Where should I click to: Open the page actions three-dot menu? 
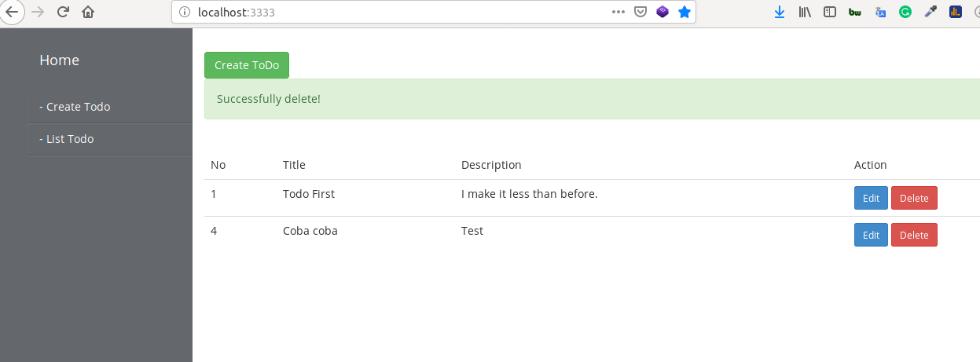coord(618,12)
